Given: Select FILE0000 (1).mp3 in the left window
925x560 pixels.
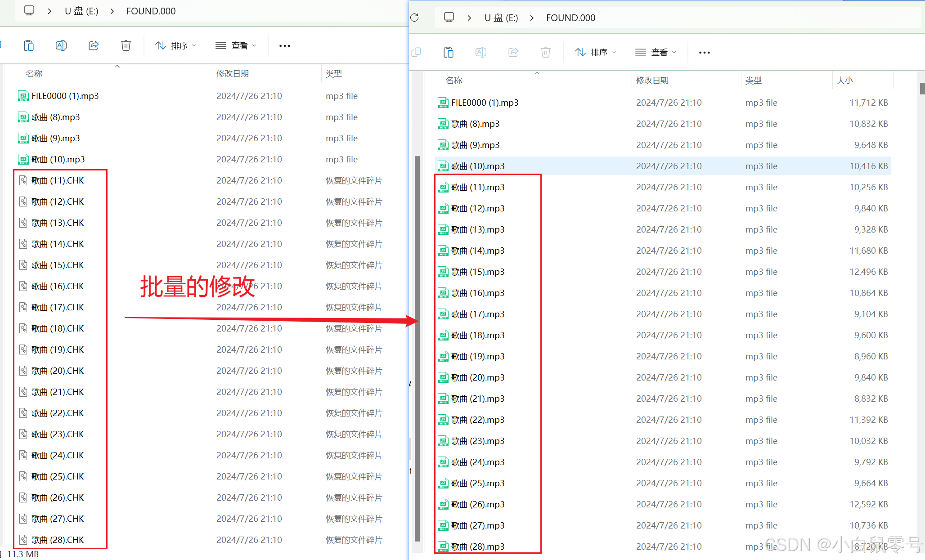Looking at the screenshot, I should [65, 96].
